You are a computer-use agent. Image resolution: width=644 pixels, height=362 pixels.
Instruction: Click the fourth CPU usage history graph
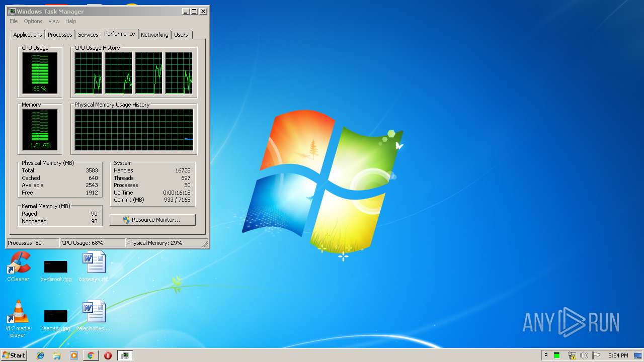(179, 73)
